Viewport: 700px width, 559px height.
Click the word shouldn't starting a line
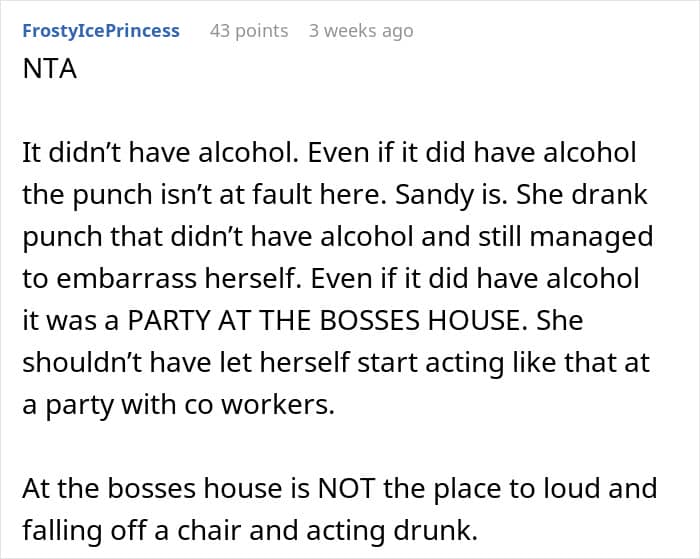pyautogui.click(x=83, y=363)
